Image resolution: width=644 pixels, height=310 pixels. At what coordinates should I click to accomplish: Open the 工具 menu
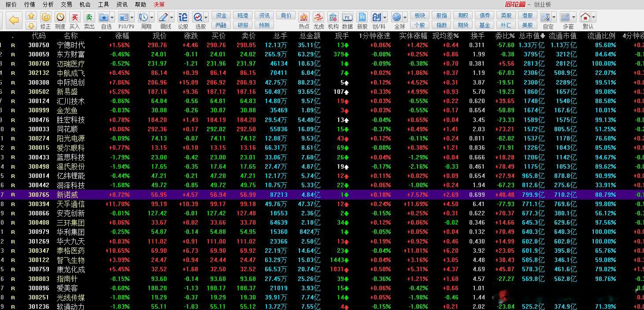click(x=104, y=4)
